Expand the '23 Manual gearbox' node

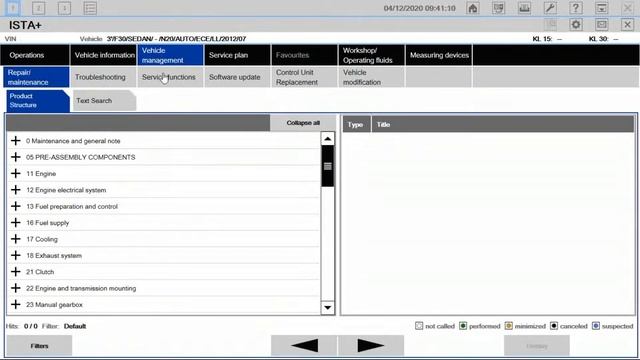[x=16, y=304]
